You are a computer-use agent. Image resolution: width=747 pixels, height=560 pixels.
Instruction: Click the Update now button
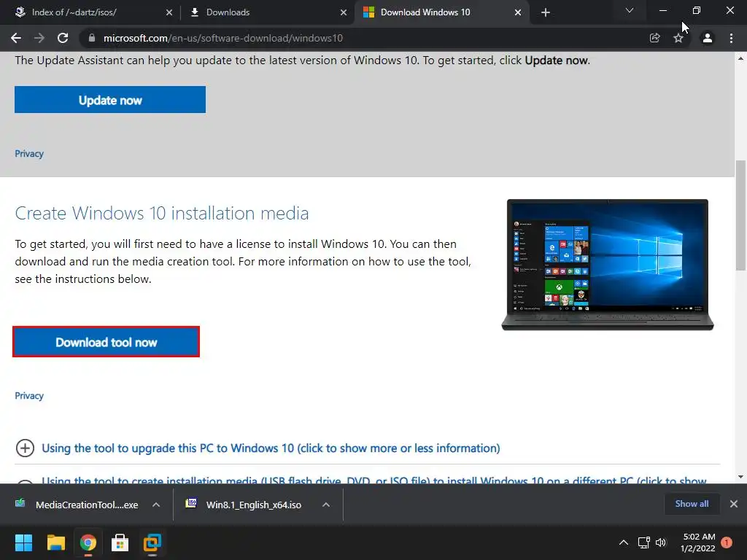click(110, 99)
